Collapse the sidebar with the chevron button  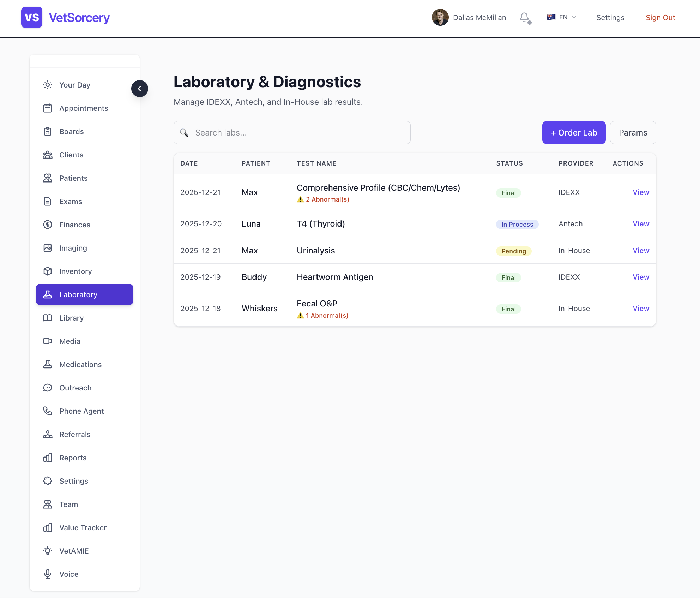click(x=140, y=89)
